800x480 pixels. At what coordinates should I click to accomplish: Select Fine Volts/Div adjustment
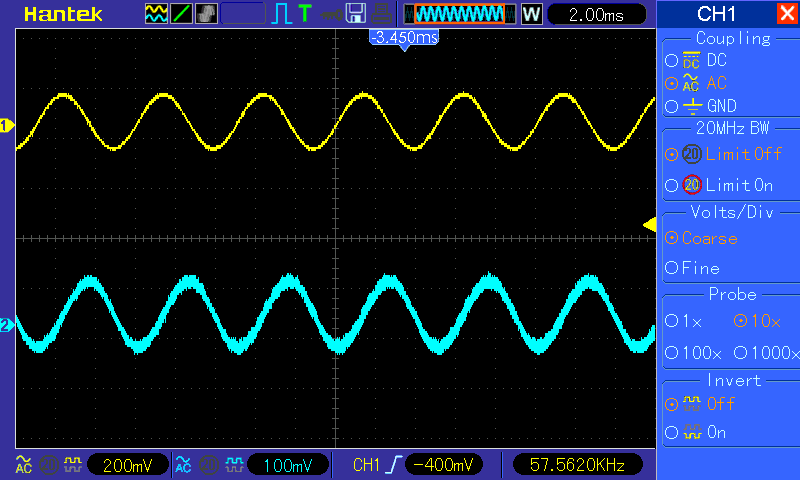[692, 268]
